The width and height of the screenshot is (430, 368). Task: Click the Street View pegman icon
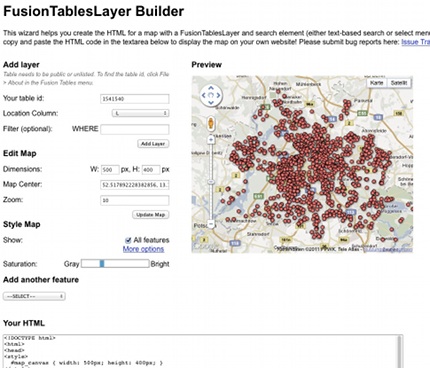tap(211, 124)
